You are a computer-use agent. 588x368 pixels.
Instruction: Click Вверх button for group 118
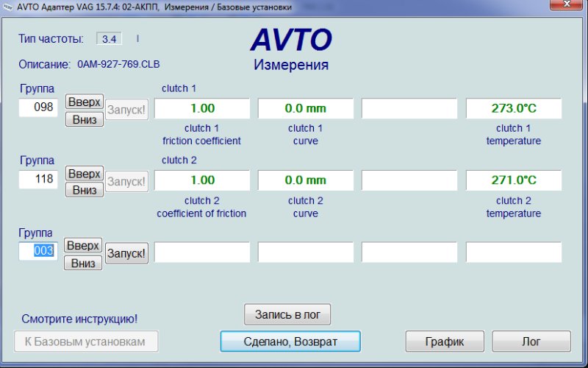point(85,174)
